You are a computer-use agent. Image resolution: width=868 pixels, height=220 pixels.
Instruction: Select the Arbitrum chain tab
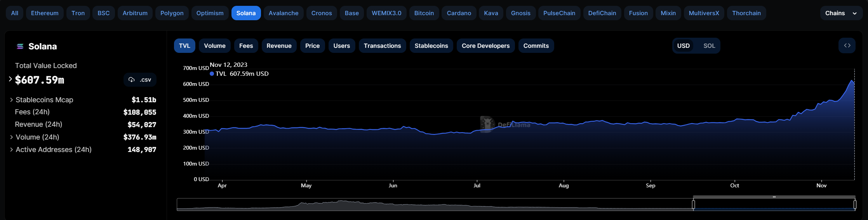click(x=135, y=13)
